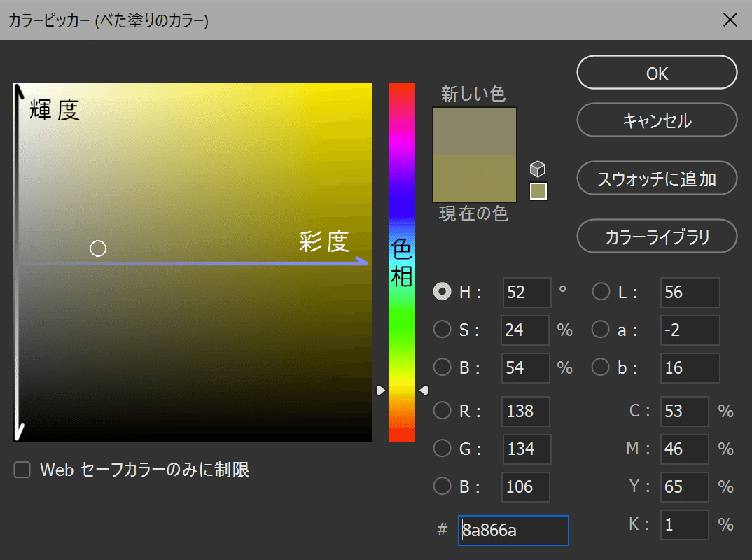Click the 新しい色 preview swatch
This screenshot has width=752, height=560.
(474, 129)
